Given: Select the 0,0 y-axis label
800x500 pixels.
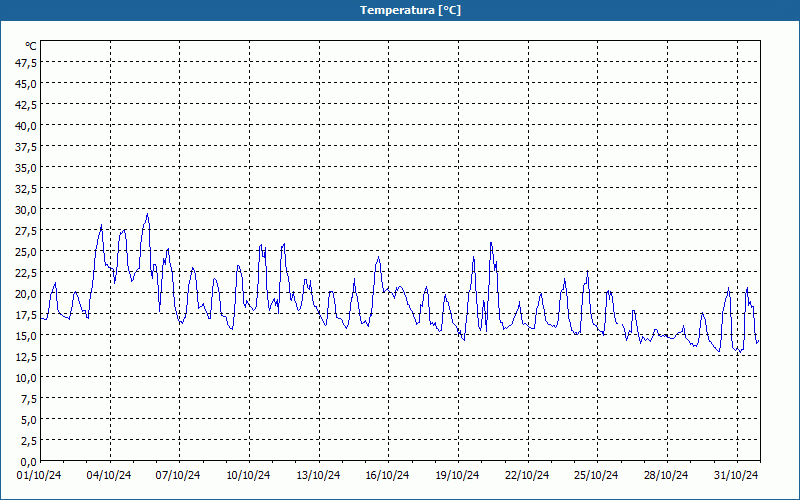Looking at the screenshot, I should [x=29, y=462].
